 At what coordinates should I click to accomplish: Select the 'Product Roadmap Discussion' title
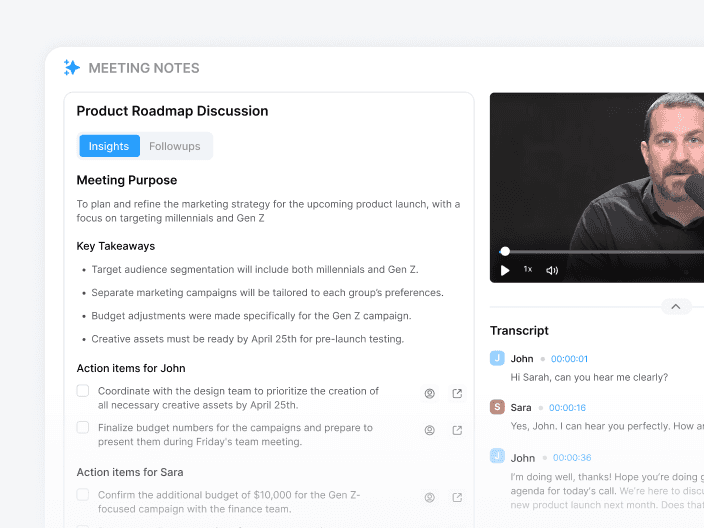(x=172, y=111)
